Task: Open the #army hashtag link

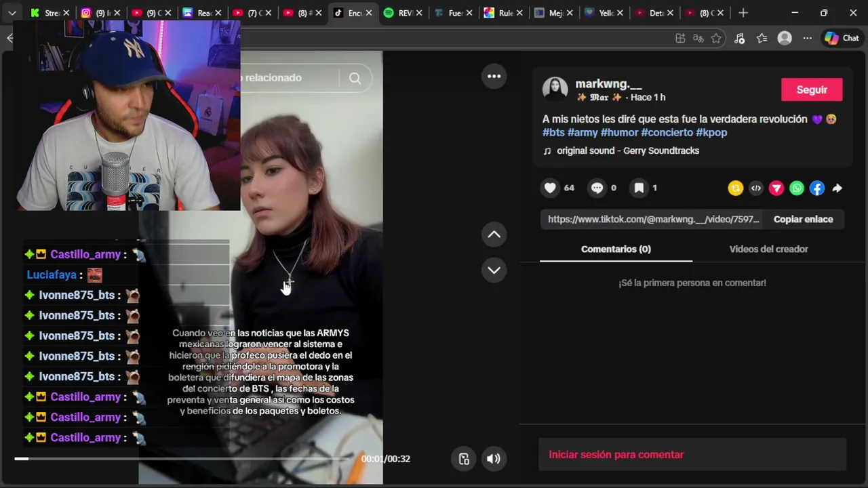Action: 583,132
